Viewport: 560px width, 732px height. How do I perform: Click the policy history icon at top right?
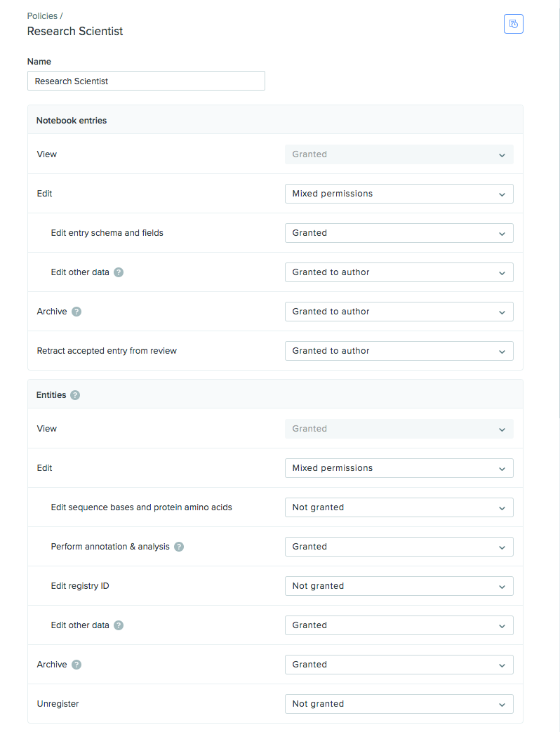pos(513,24)
